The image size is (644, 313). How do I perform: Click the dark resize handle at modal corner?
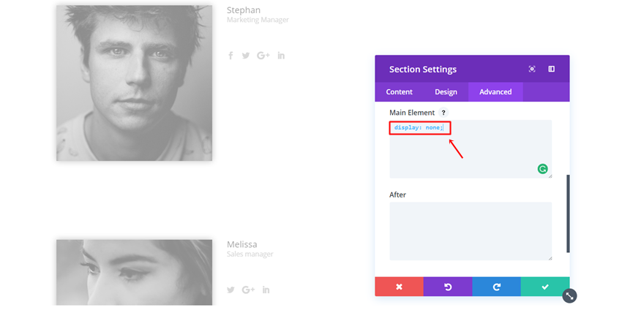coord(570,295)
